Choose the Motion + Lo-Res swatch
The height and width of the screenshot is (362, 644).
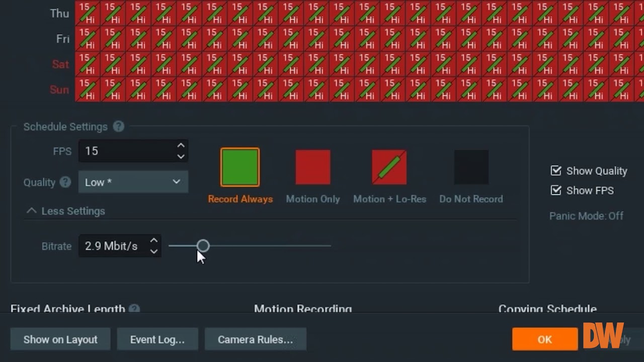[x=389, y=167]
